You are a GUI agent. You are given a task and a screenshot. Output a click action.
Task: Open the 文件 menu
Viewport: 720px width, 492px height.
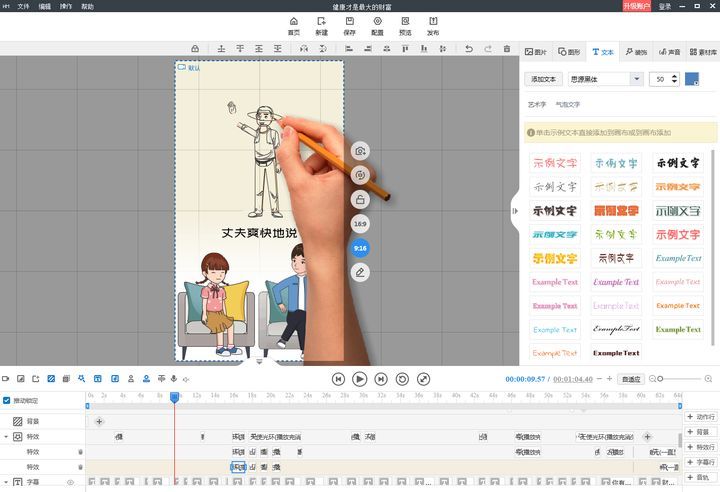[23, 6]
